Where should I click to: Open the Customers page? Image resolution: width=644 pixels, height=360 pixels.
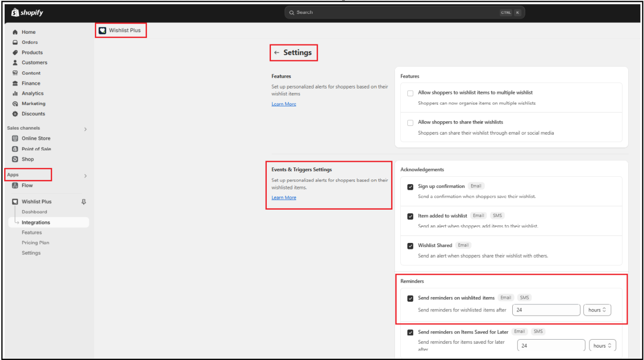34,62
